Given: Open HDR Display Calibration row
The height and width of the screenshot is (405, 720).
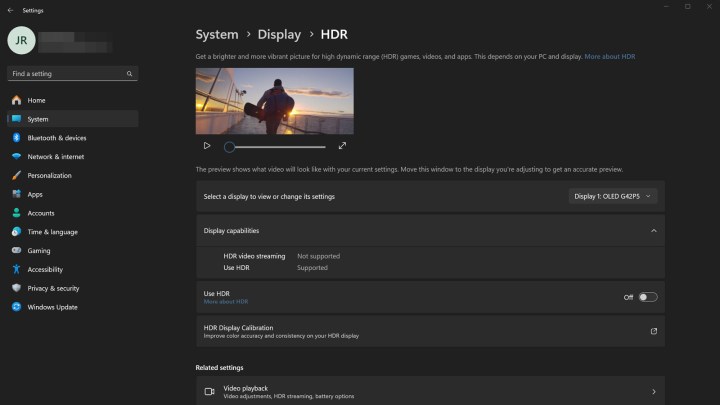Looking at the screenshot, I should pyautogui.click(x=430, y=331).
